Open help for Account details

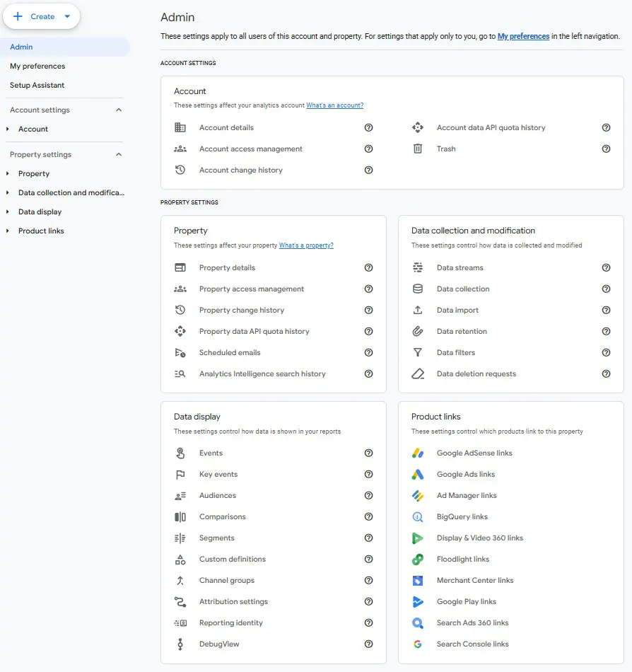(x=369, y=128)
